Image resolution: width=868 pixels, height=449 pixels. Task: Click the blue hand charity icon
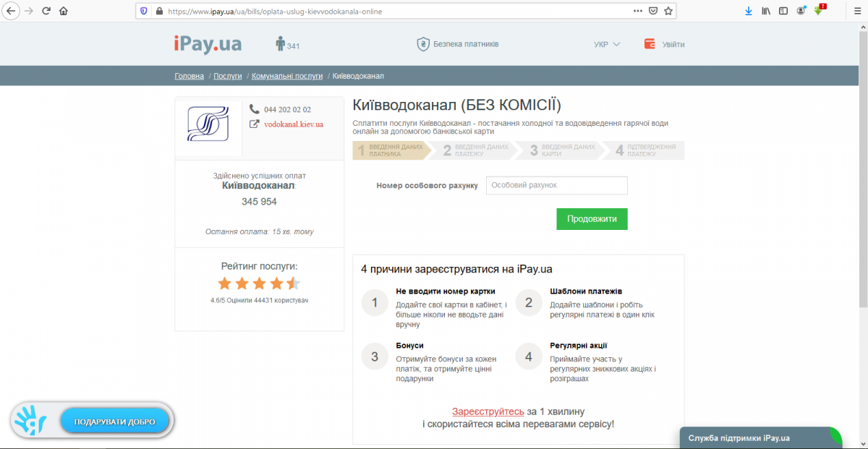coord(32,420)
